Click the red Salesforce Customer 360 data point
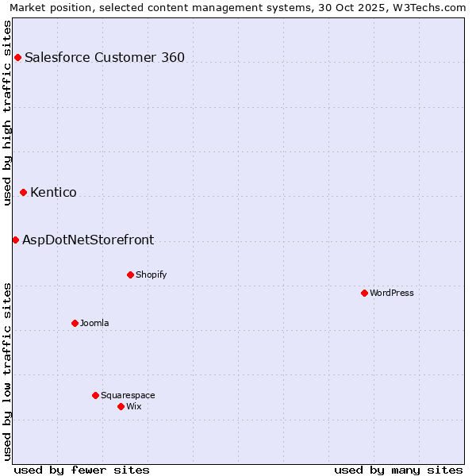 tap(17, 57)
